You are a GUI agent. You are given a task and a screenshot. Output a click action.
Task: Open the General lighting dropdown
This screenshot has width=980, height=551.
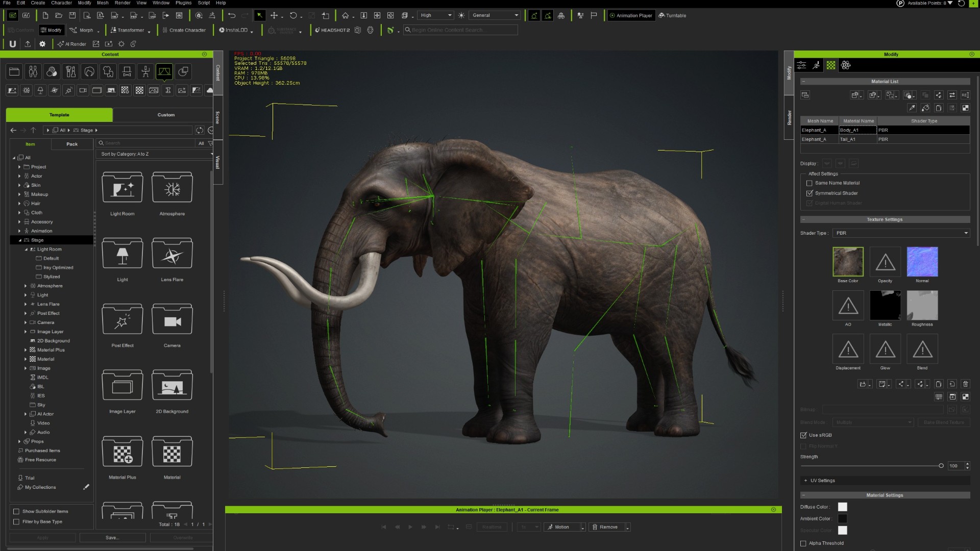(x=495, y=15)
